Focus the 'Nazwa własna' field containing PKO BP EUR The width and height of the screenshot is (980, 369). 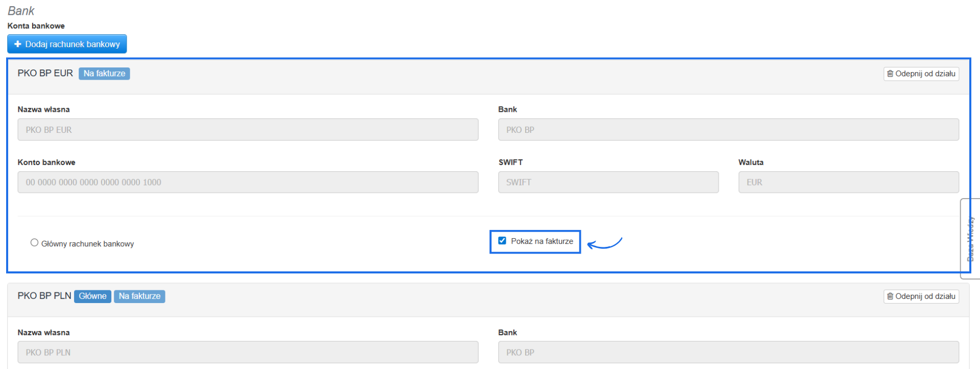[248, 130]
